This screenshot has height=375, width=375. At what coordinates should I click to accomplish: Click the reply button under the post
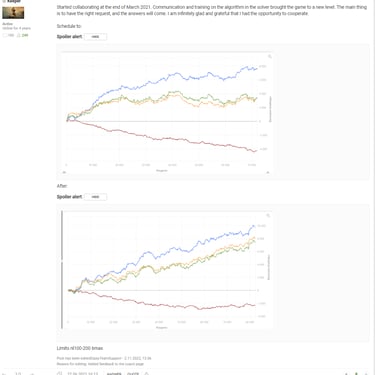pyautogui.click(x=114, y=373)
